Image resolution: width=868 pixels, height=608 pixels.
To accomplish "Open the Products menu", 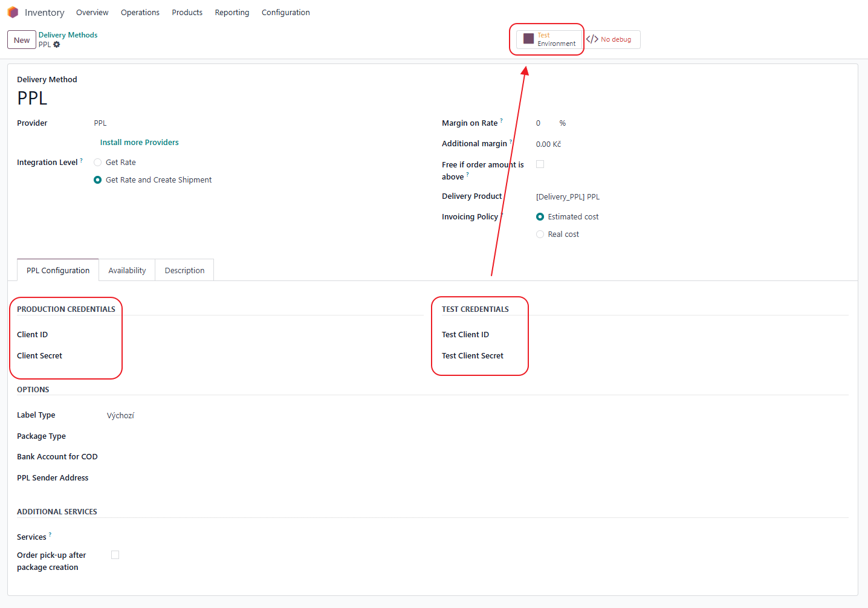I will pos(187,12).
